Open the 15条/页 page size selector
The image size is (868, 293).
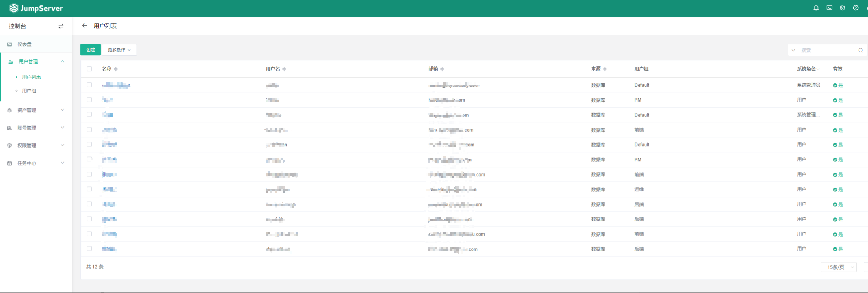coord(839,267)
